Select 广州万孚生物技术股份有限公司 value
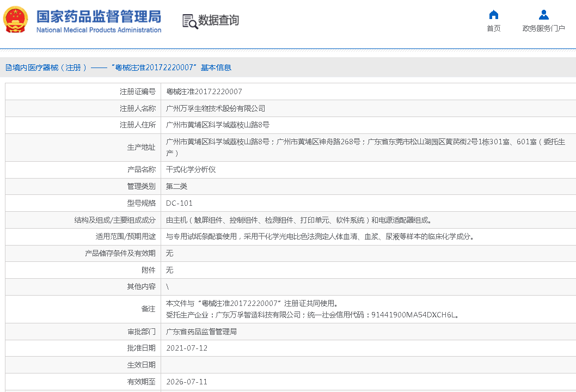Image resolution: width=576 pixels, height=392 pixels. [x=216, y=108]
